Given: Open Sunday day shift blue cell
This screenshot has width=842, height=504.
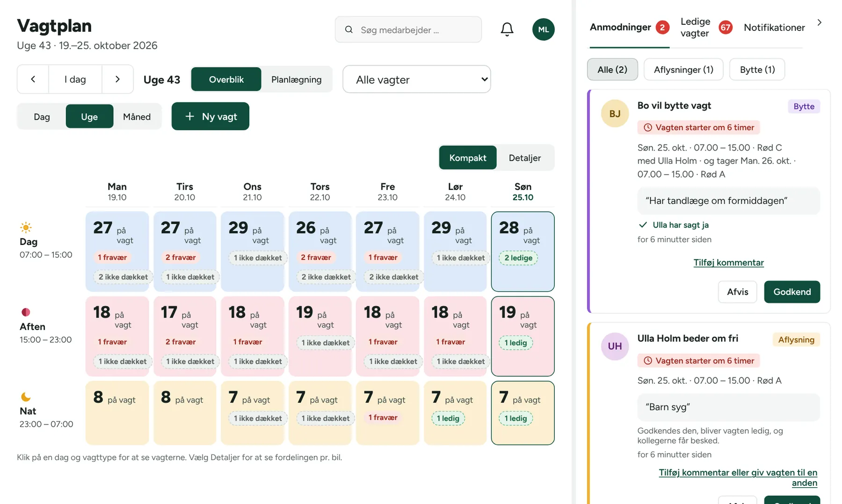Looking at the screenshot, I should click(523, 252).
